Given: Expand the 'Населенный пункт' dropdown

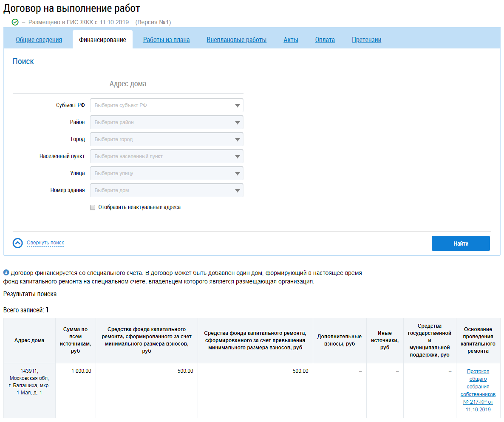Looking at the screenshot, I should [167, 156].
